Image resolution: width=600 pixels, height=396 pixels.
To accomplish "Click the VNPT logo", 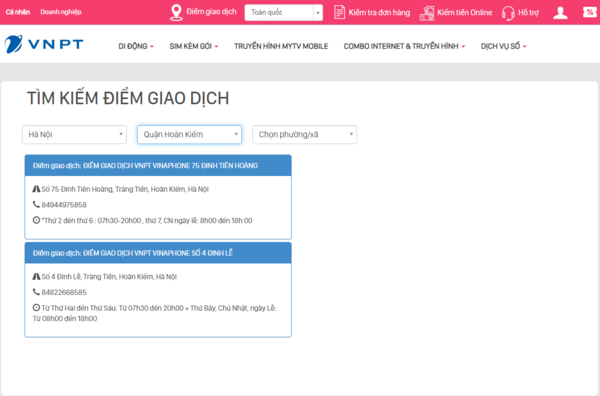I will [44, 44].
